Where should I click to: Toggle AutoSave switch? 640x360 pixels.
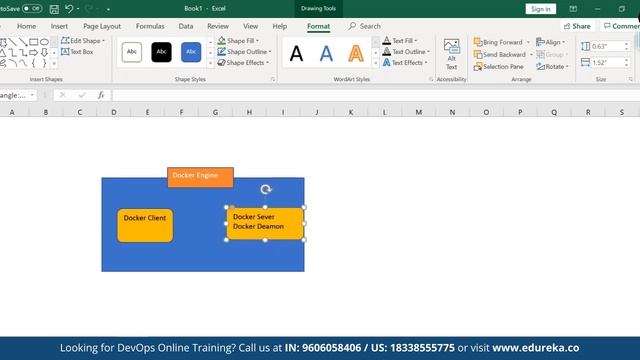(x=32, y=9)
